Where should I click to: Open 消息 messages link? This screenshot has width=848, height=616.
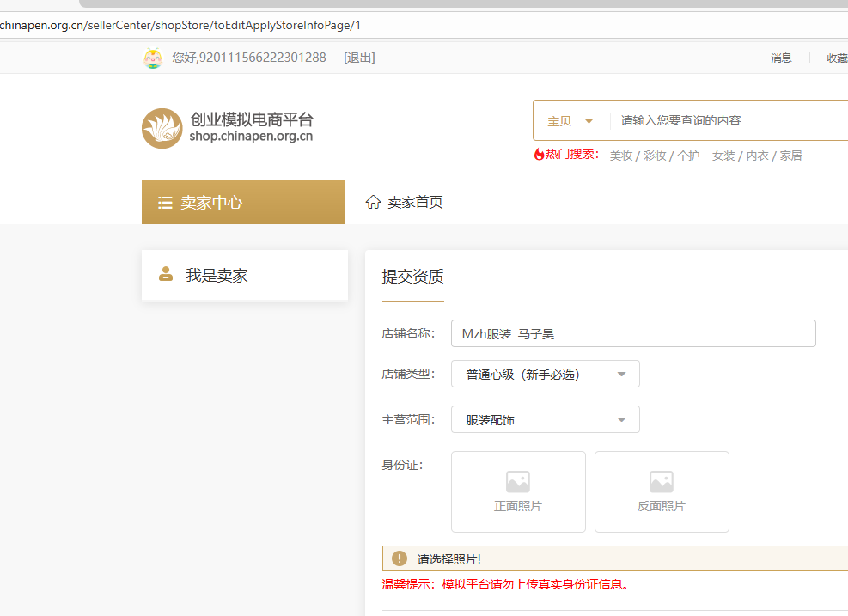point(781,58)
